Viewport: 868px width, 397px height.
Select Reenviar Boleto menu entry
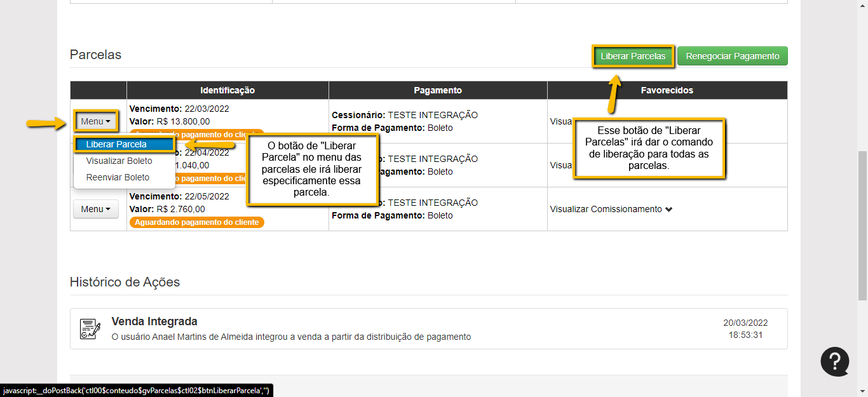coord(118,178)
